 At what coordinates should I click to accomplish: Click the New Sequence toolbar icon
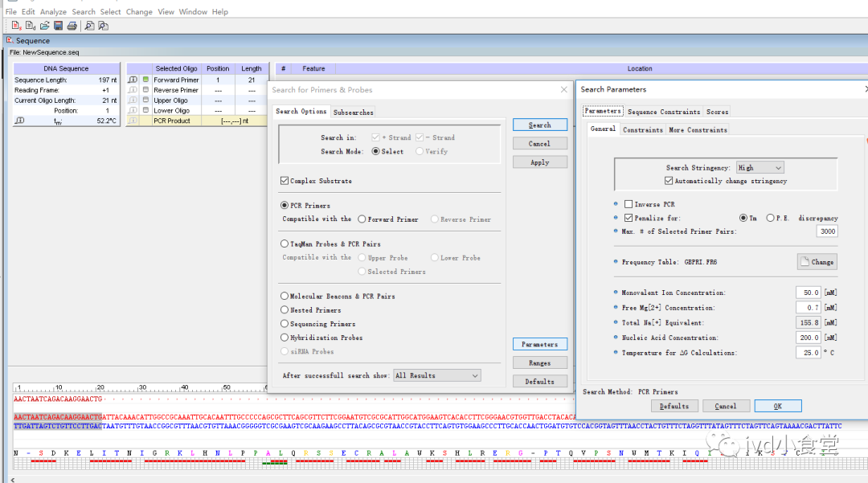16,26
